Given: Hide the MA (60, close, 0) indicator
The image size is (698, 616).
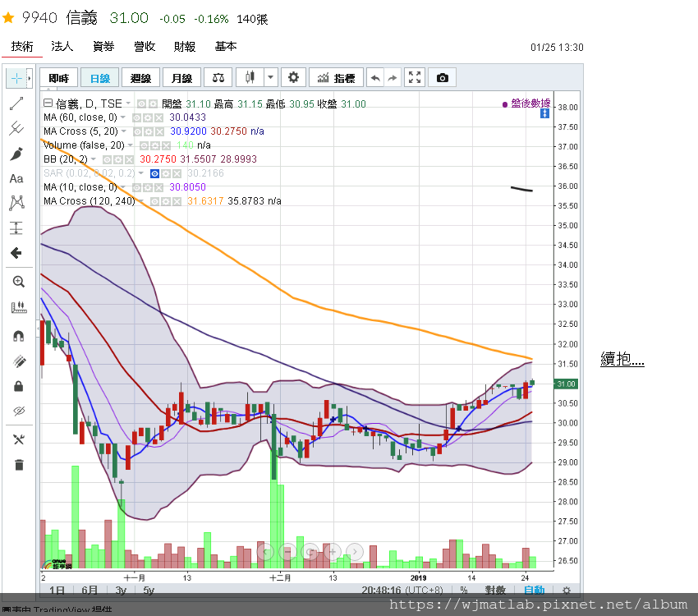Looking at the screenshot, I should pyautogui.click(x=138, y=118).
